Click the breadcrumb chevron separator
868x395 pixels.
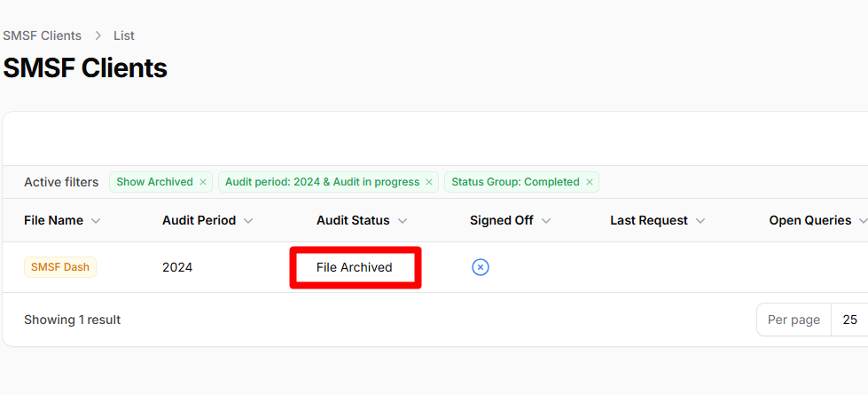(98, 36)
